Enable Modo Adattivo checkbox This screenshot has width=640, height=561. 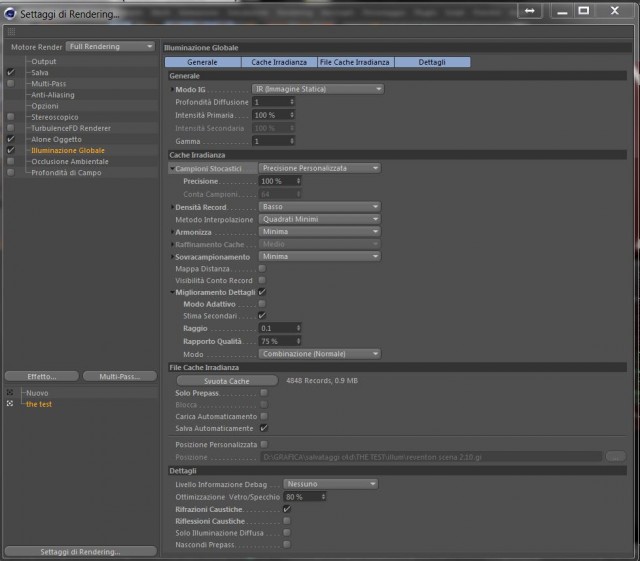pos(262,304)
